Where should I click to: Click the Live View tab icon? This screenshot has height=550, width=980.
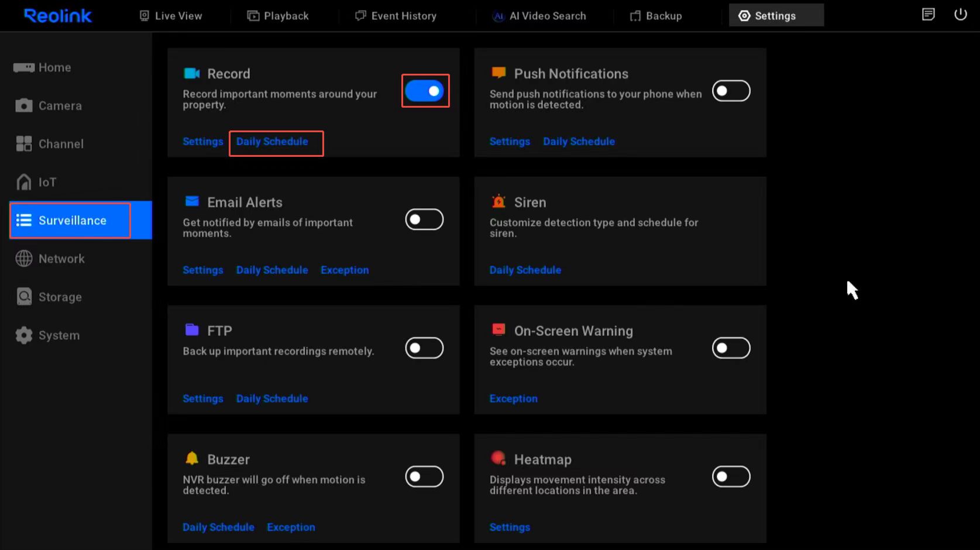144,16
